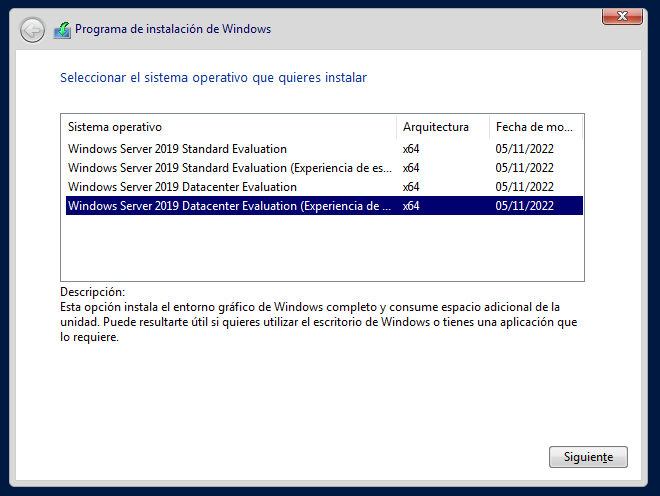Image resolution: width=660 pixels, height=496 pixels.
Task: Click the heading Seleccionar el sistema operativo
Action: pos(213,77)
